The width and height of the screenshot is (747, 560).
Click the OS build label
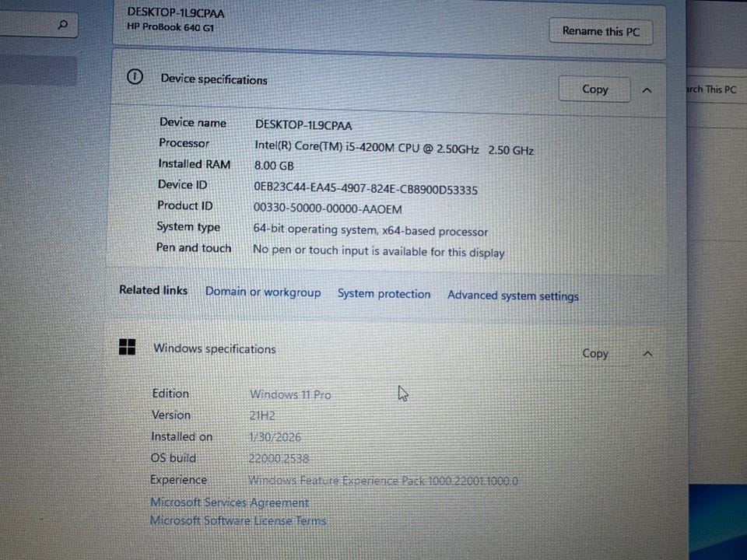point(174,458)
